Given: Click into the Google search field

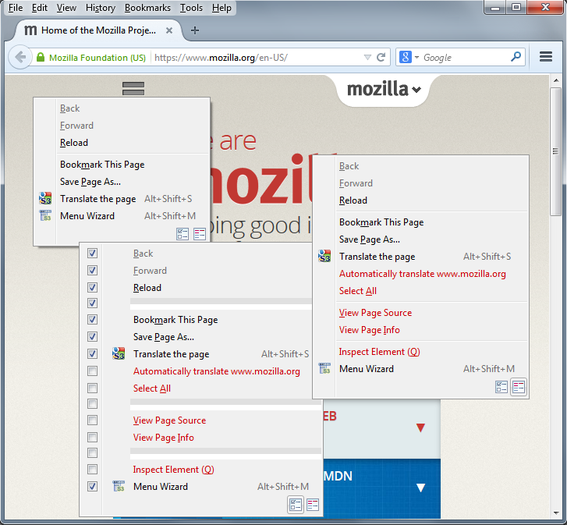Looking at the screenshot, I should (x=465, y=57).
